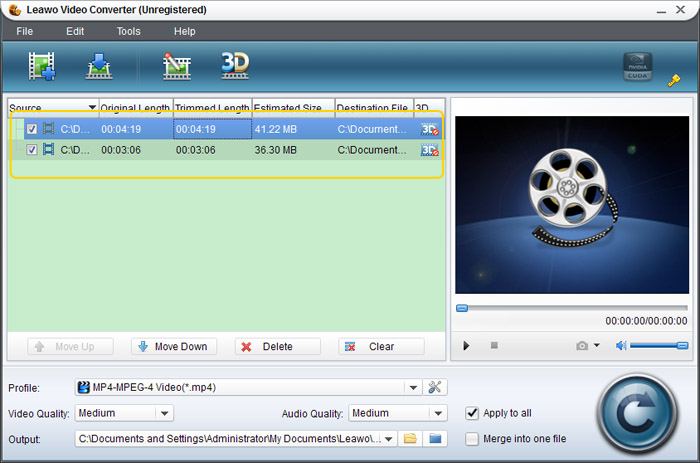Minimize the Leawo Video Converter window

pos(661,11)
